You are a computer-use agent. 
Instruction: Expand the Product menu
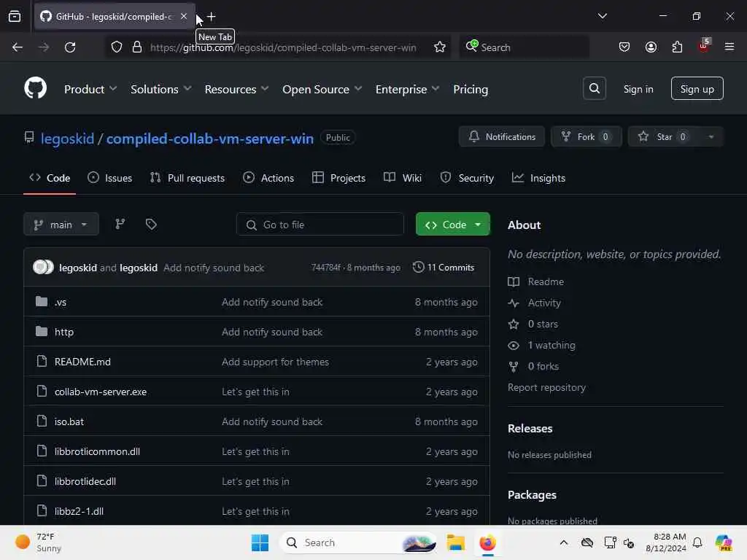[90, 89]
